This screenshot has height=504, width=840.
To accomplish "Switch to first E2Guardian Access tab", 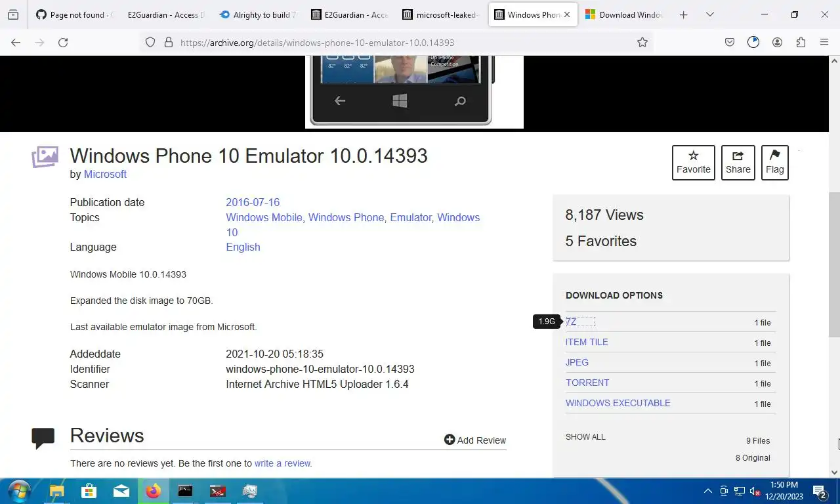I will coord(166,14).
